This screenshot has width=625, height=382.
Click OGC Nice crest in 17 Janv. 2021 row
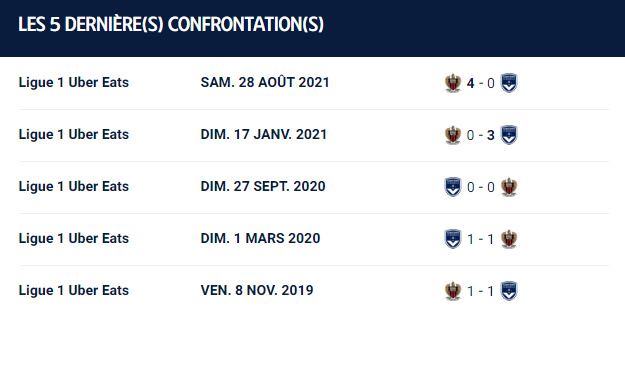(453, 135)
